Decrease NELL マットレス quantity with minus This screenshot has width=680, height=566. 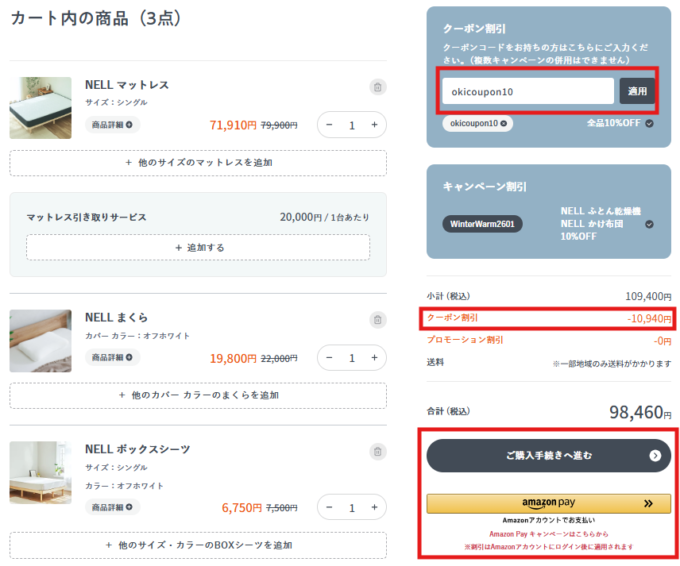(x=330, y=125)
